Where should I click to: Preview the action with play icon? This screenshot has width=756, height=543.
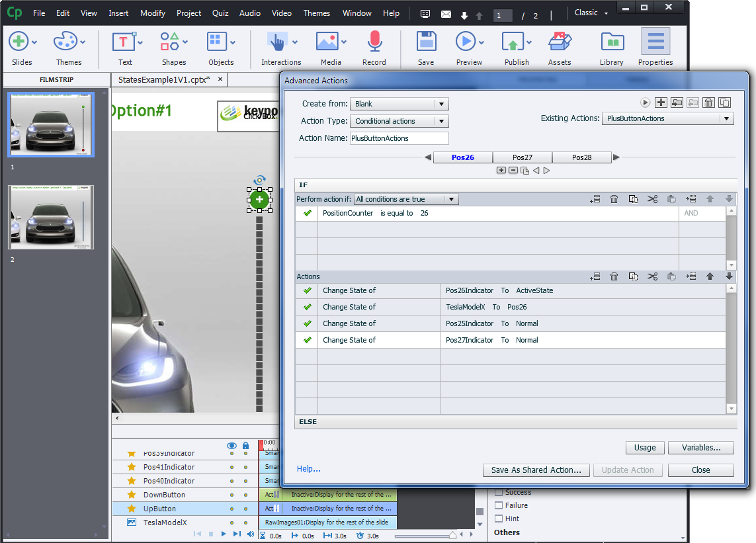[x=646, y=103]
